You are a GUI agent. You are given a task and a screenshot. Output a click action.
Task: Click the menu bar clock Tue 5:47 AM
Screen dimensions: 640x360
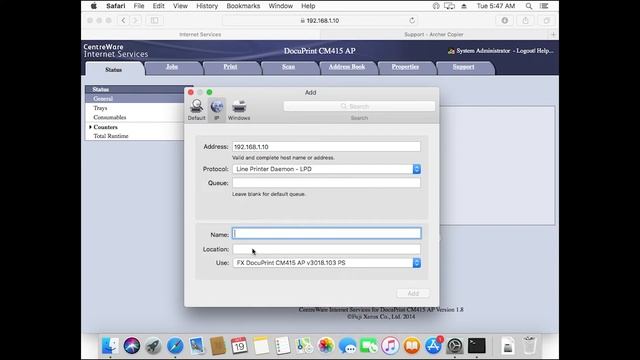coord(496,6)
